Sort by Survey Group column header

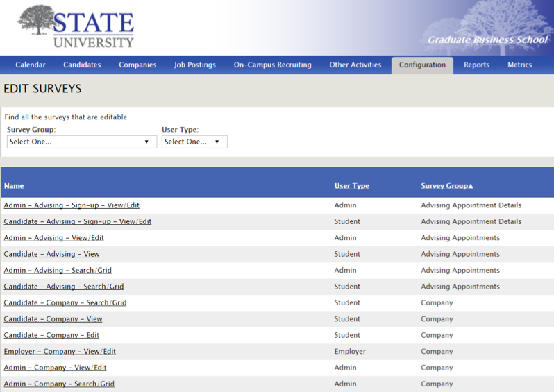[x=446, y=186]
